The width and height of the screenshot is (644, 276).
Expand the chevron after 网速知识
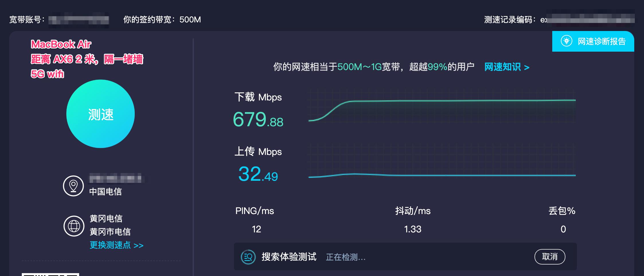[527, 67]
